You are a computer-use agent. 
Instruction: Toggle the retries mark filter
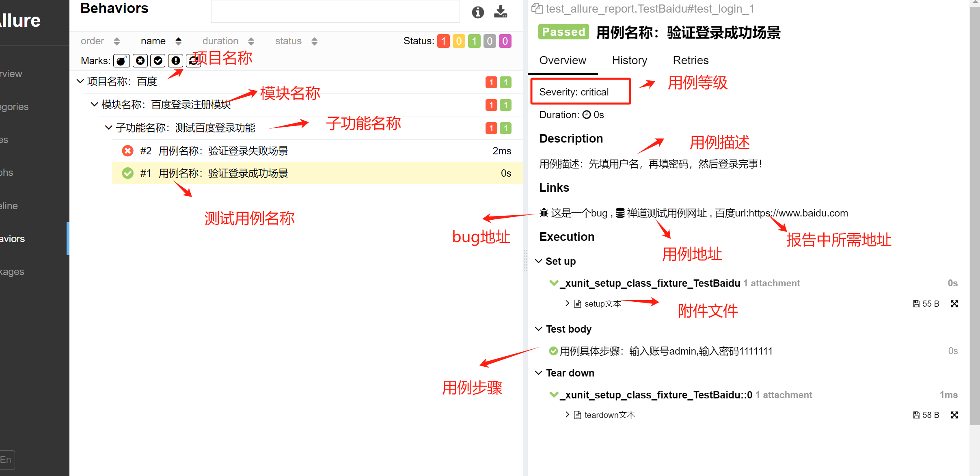193,61
